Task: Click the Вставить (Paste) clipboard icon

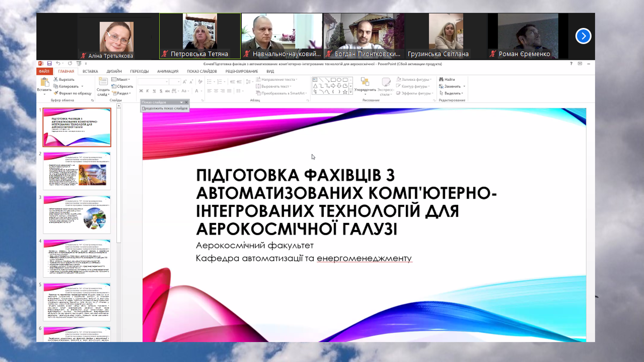Action: coord(44,82)
